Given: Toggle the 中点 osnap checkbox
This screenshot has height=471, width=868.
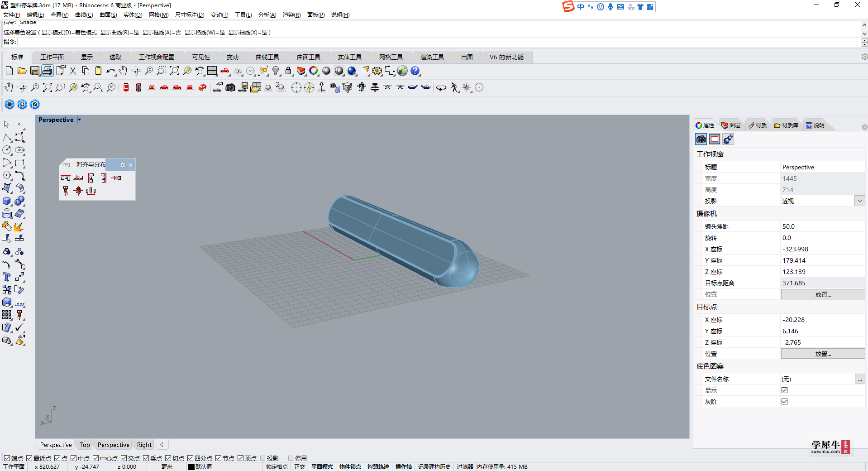Looking at the screenshot, I should click(73, 458).
